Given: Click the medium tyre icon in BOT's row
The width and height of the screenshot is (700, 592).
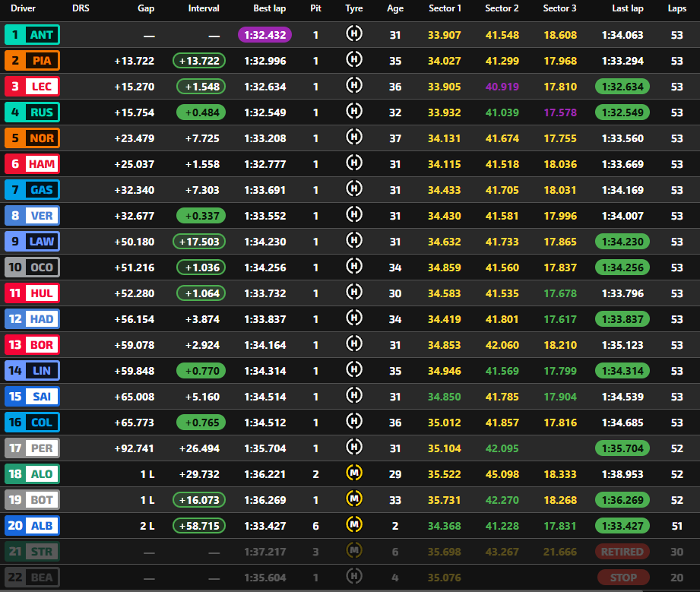Looking at the screenshot, I should coord(354,499).
